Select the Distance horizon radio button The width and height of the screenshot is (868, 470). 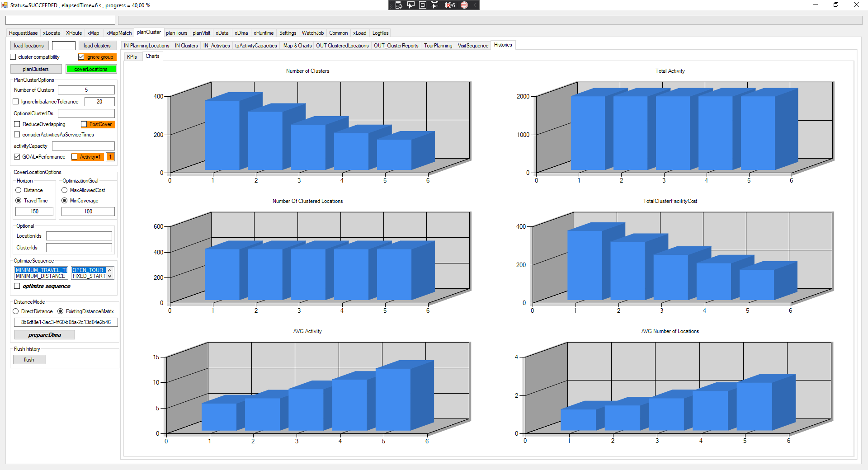pos(19,190)
